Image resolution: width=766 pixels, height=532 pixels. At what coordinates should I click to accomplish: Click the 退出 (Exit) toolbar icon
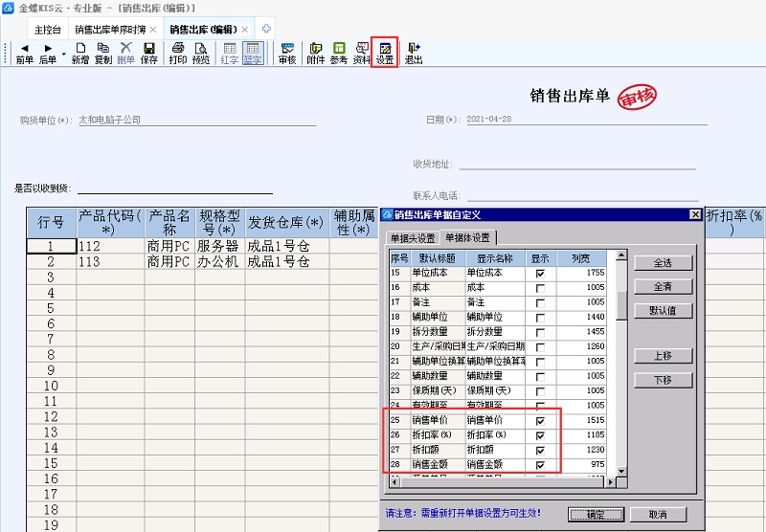coord(414,53)
